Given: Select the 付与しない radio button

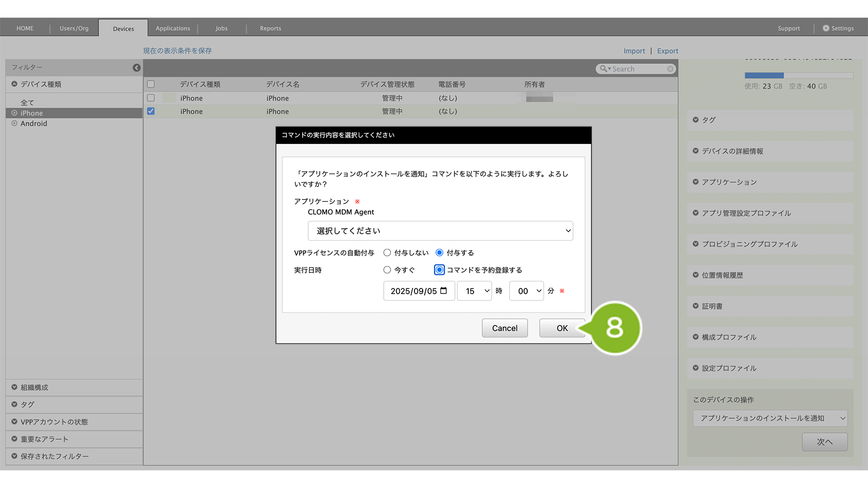Looking at the screenshot, I should pos(387,253).
